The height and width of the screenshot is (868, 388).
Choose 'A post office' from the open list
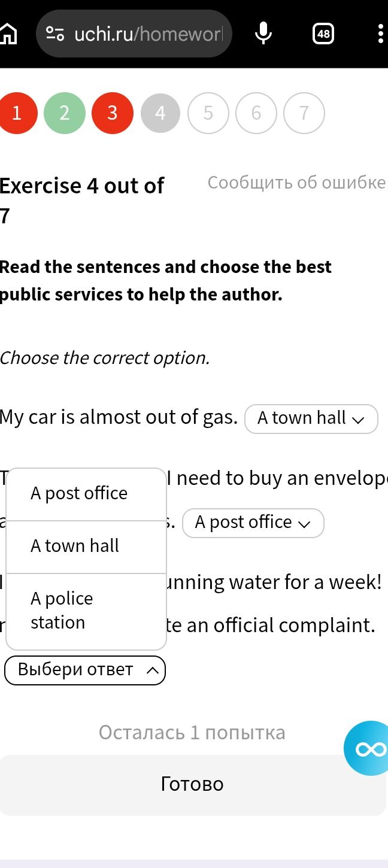(86, 494)
